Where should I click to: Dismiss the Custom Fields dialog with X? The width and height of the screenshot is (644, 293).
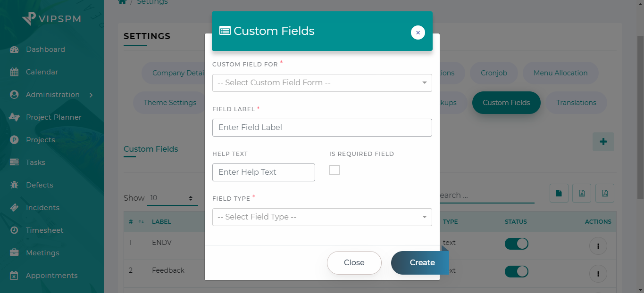(x=418, y=33)
